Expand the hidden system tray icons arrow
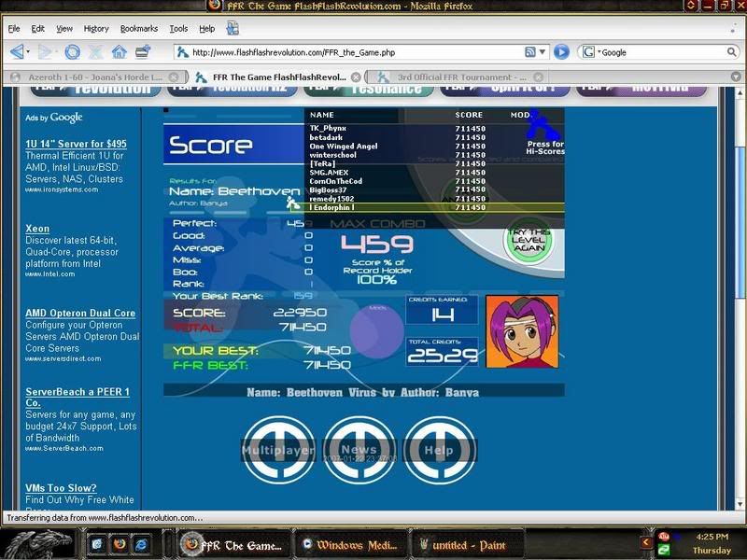The image size is (747, 560). tap(645, 542)
